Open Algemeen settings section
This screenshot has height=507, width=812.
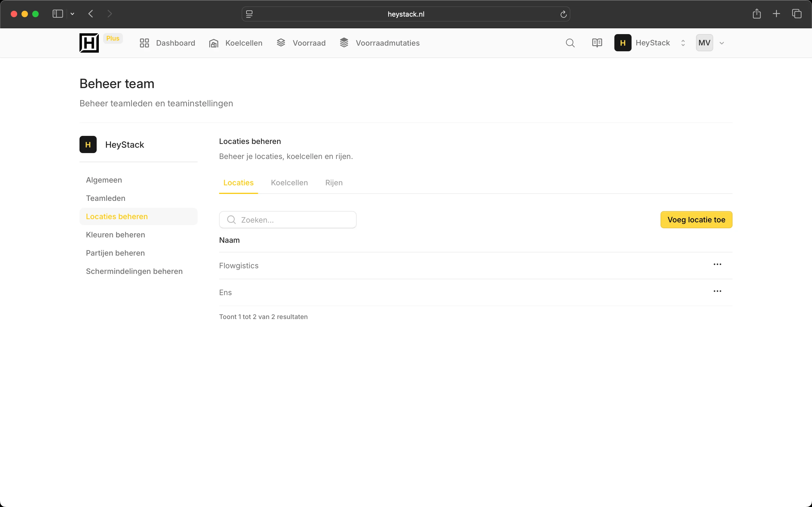[139, 180]
